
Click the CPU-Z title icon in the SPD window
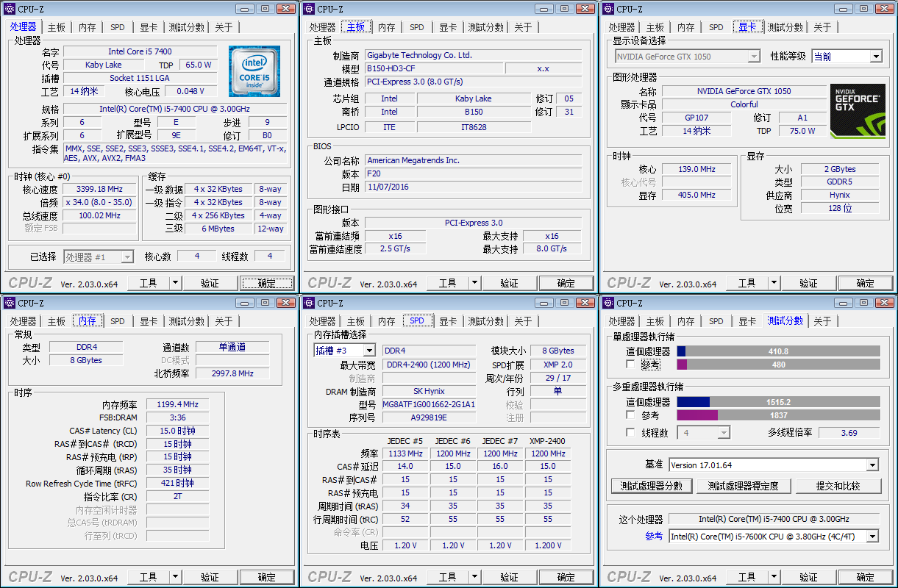coord(309,303)
